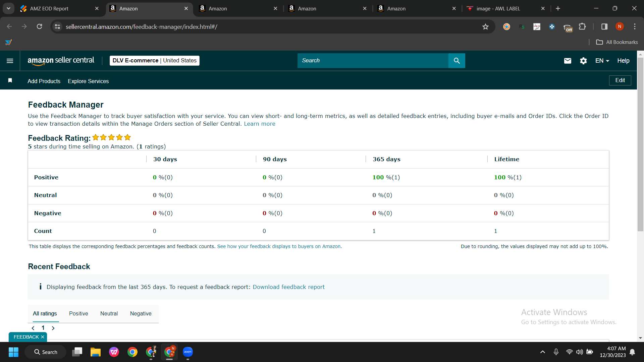Click the Edit button
Viewport: 644px width, 362px height.
click(620, 80)
